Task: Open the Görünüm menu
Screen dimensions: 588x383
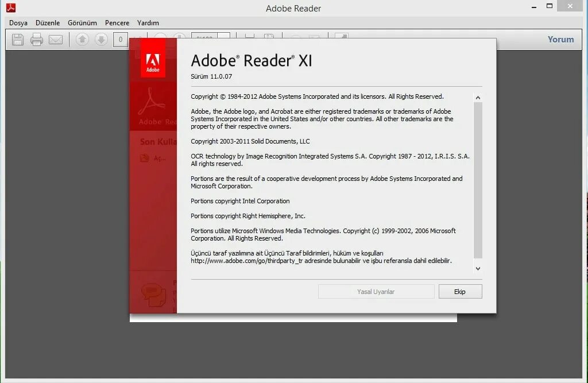Action: pyautogui.click(x=82, y=23)
